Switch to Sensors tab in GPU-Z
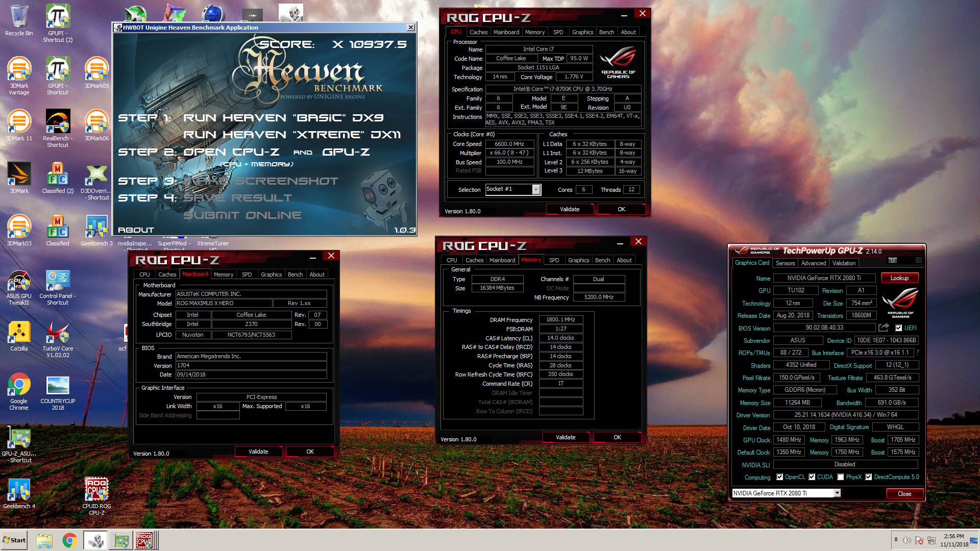The width and height of the screenshot is (980, 551). pos(785,263)
